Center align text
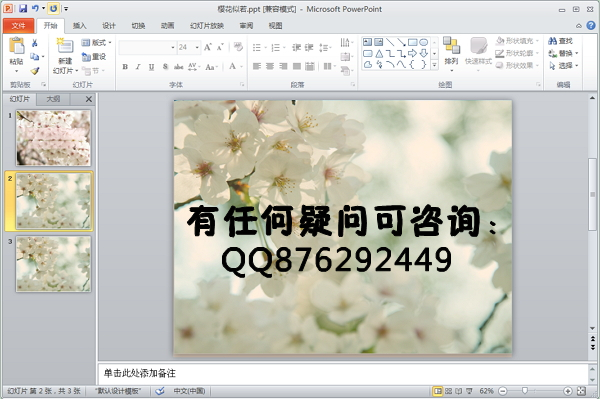The image size is (600, 399). pyautogui.click(x=270, y=67)
